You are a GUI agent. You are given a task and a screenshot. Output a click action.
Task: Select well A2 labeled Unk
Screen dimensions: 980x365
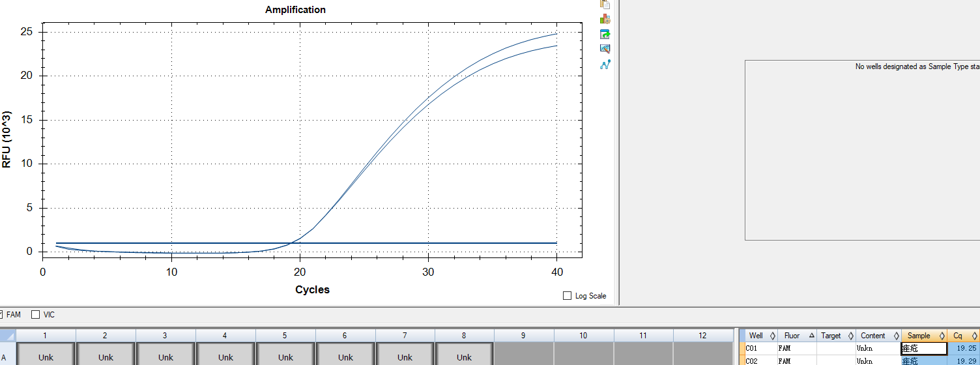point(106,354)
